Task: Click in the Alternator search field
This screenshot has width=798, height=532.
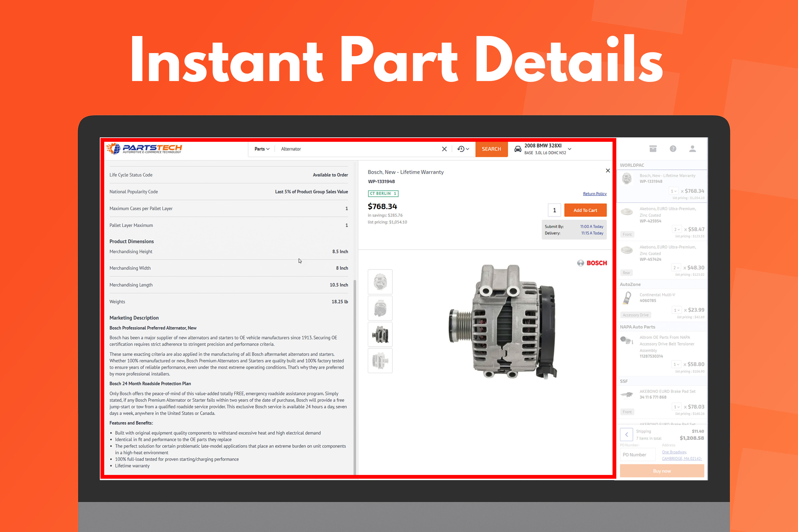Action: 358,149
